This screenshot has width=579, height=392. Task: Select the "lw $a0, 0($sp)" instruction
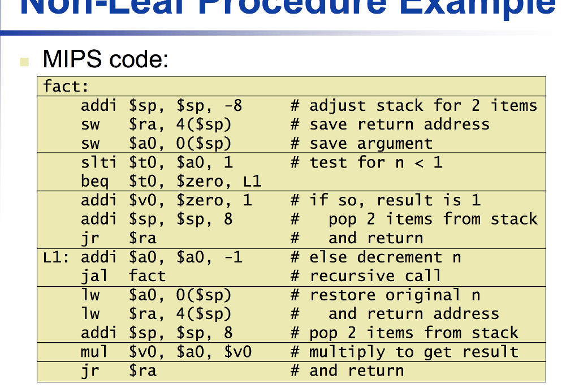pyautogui.click(x=156, y=295)
